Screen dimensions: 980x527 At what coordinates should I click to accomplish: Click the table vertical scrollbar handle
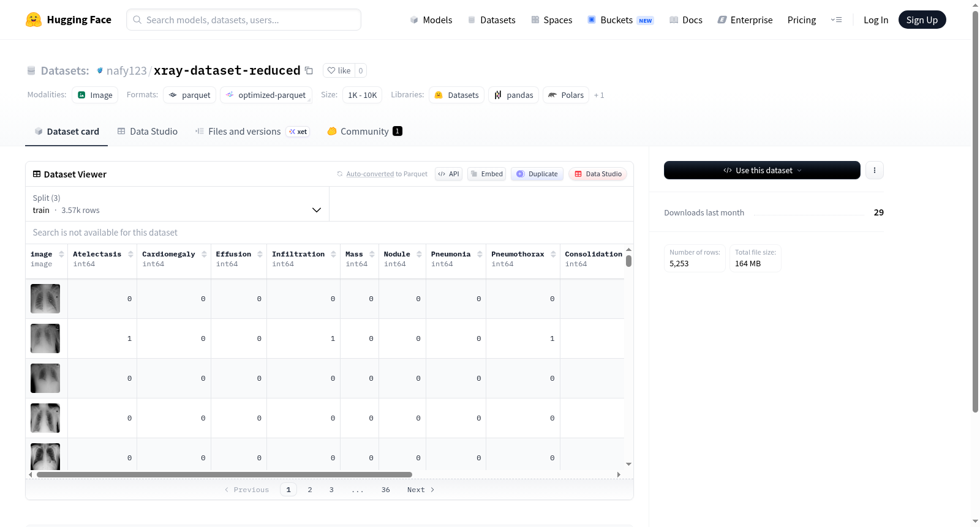tap(628, 261)
